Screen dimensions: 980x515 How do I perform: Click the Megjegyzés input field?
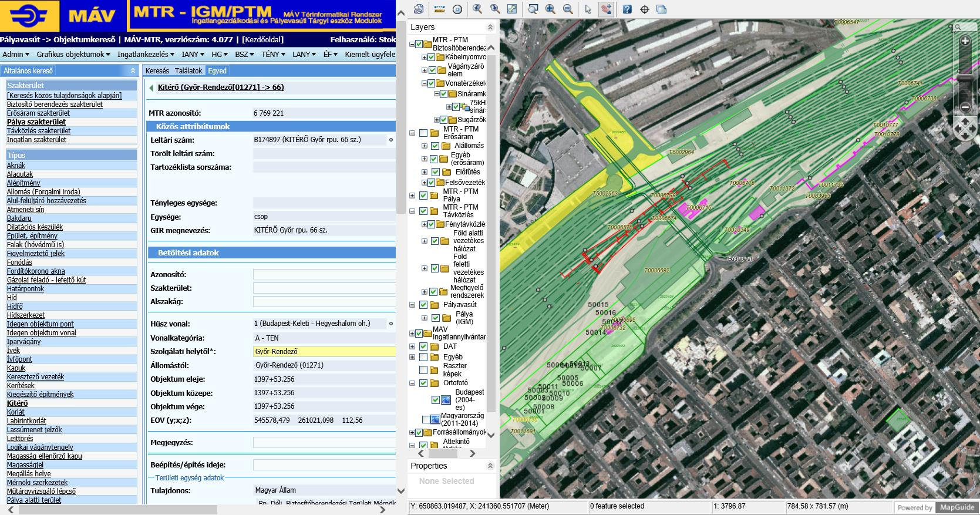tap(324, 442)
